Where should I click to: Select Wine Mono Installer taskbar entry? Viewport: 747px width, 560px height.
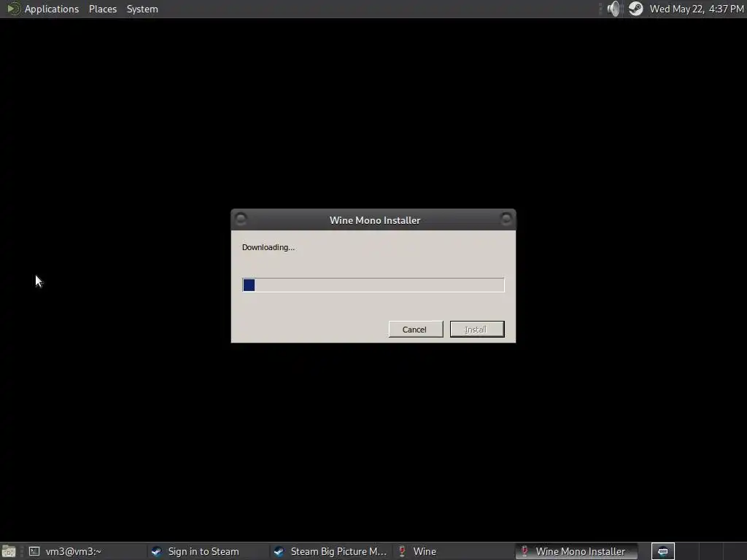[x=576, y=551]
